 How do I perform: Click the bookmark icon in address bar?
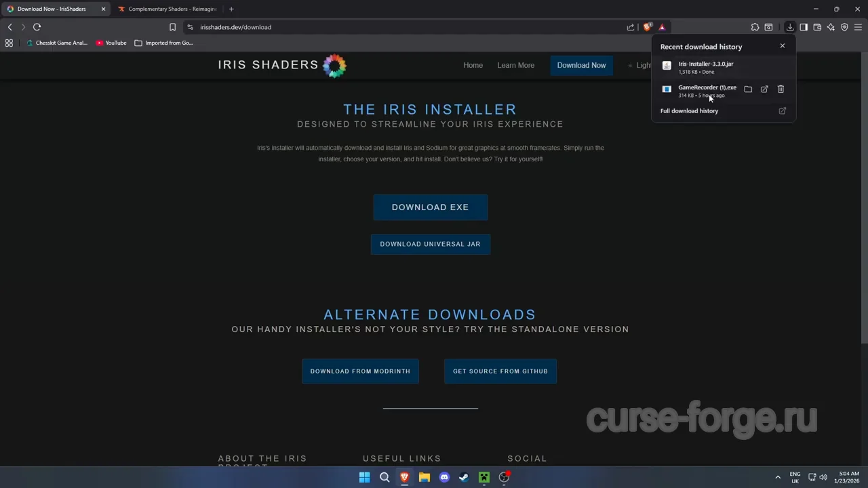(172, 27)
